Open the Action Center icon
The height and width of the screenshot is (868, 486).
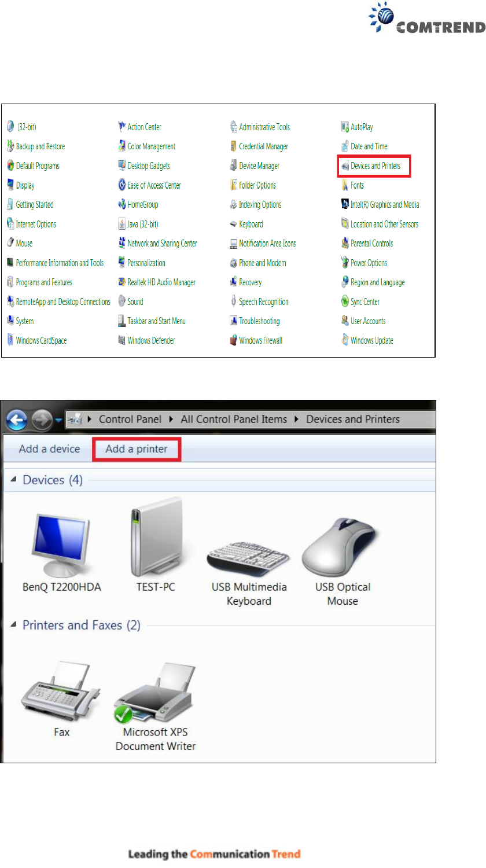[x=122, y=127]
